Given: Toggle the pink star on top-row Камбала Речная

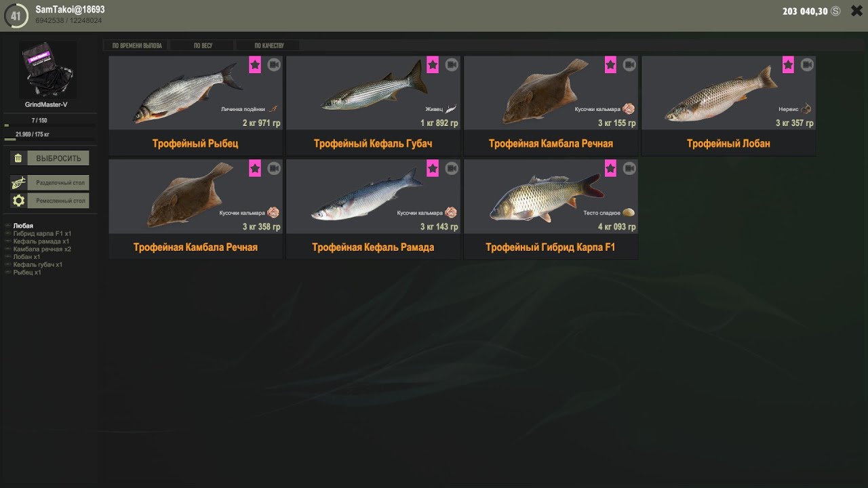Looking at the screenshot, I should tap(610, 65).
